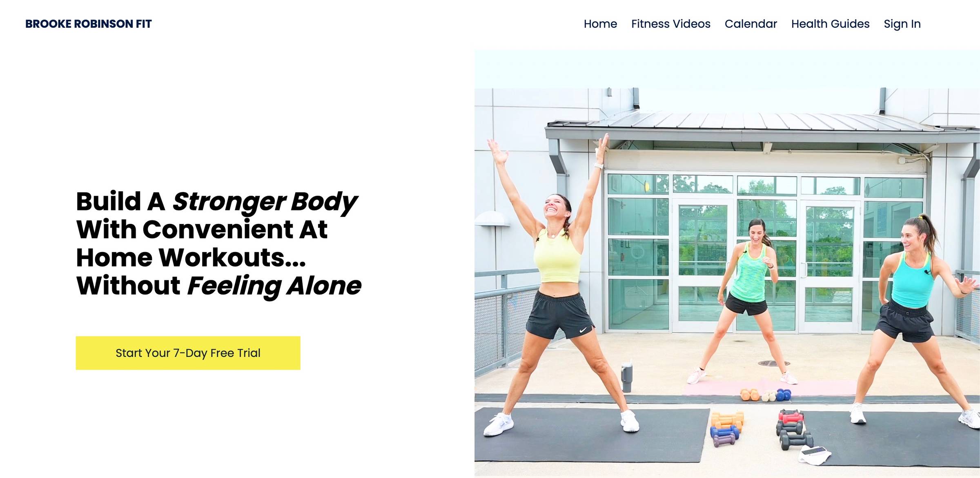Click the 'Feeling Alone' italic text

(x=274, y=286)
